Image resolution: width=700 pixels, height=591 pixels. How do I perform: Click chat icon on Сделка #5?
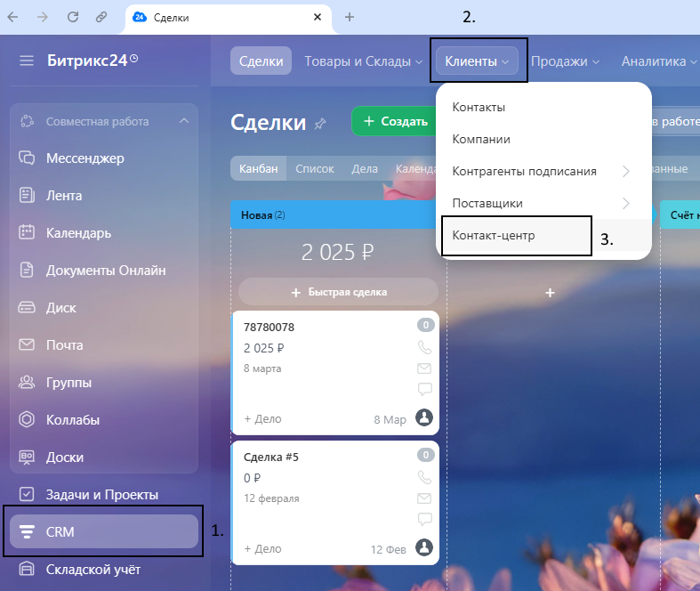tap(424, 519)
